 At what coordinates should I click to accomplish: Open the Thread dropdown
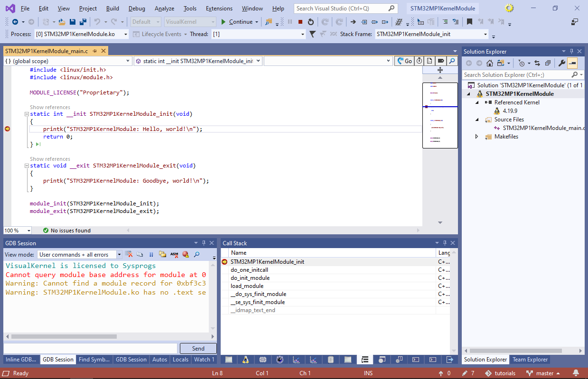(x=303, y=34)
